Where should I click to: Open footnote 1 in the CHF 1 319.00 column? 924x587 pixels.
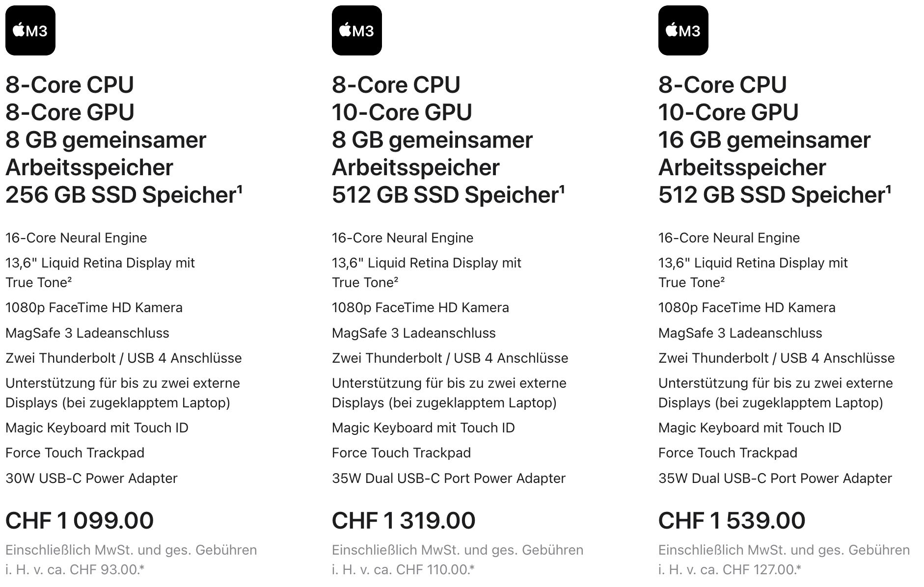(x=562, y=188)
